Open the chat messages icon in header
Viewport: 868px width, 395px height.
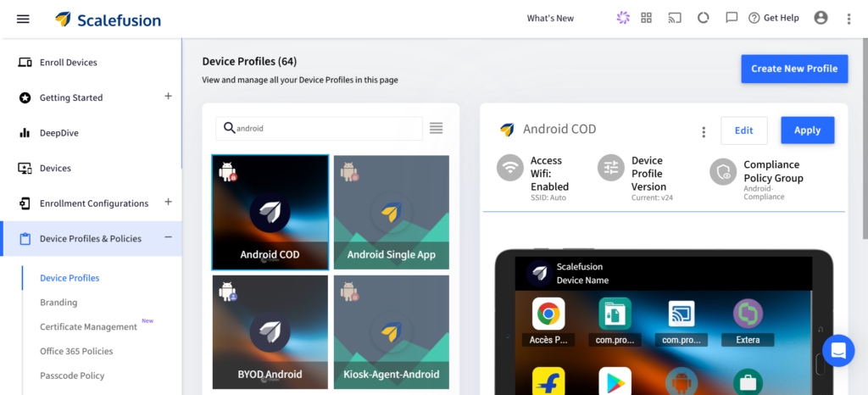(732, 19)
